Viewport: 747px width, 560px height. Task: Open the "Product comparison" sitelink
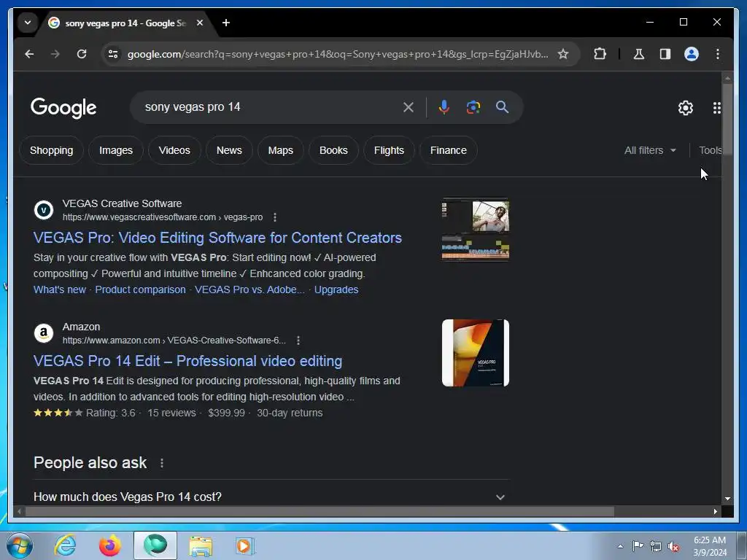pos(140,289)
